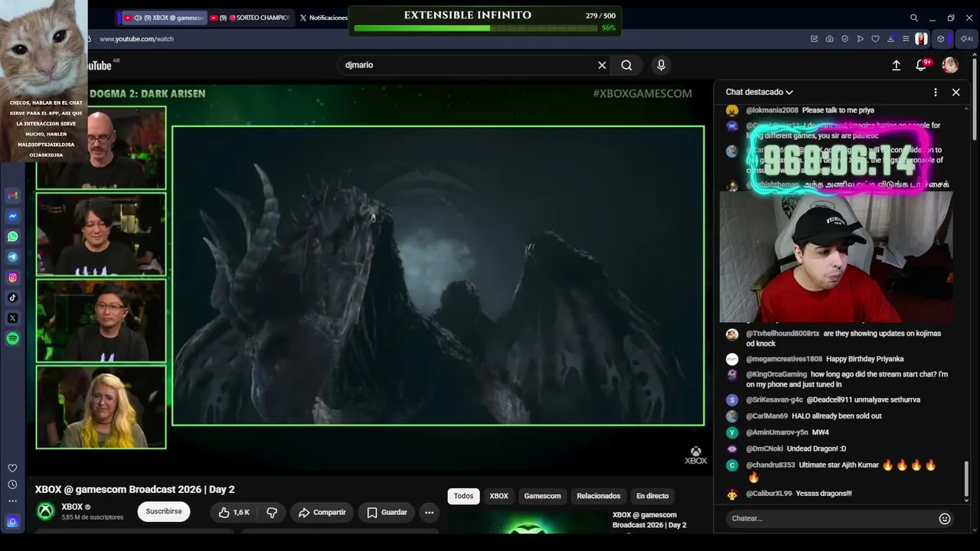Open browser downloads icon
Screen dimensions: 980x551
click(x=890, y=39)
